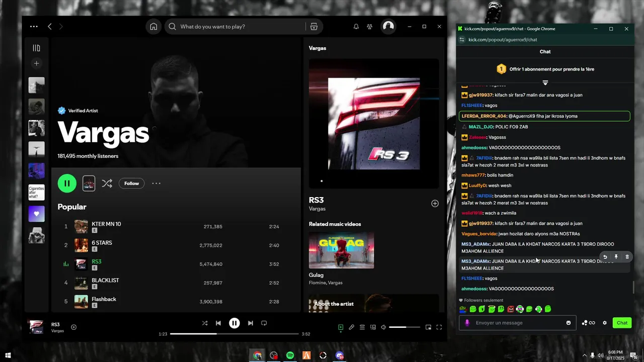
Task: Open emoji picker in Kick chat
Action: pos(569,323)
